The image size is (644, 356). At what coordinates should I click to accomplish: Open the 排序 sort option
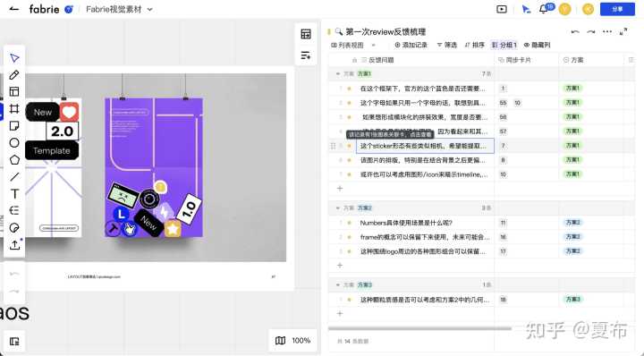(x=474, y=45)
